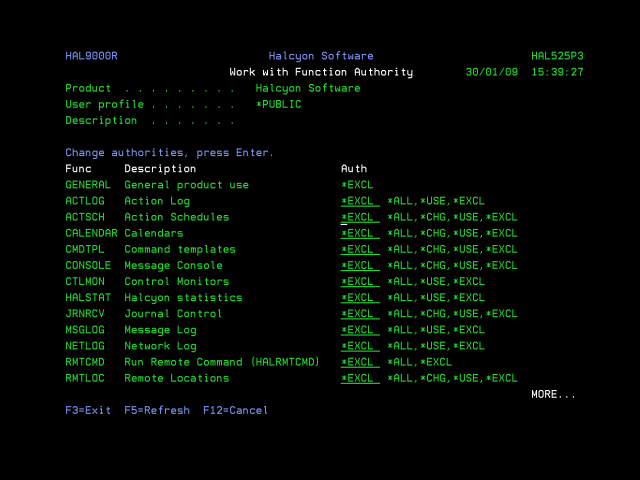The image size is (640, 480).
Task: Click the CONSOLE Message Console auth field
Action: pos(360,265)
